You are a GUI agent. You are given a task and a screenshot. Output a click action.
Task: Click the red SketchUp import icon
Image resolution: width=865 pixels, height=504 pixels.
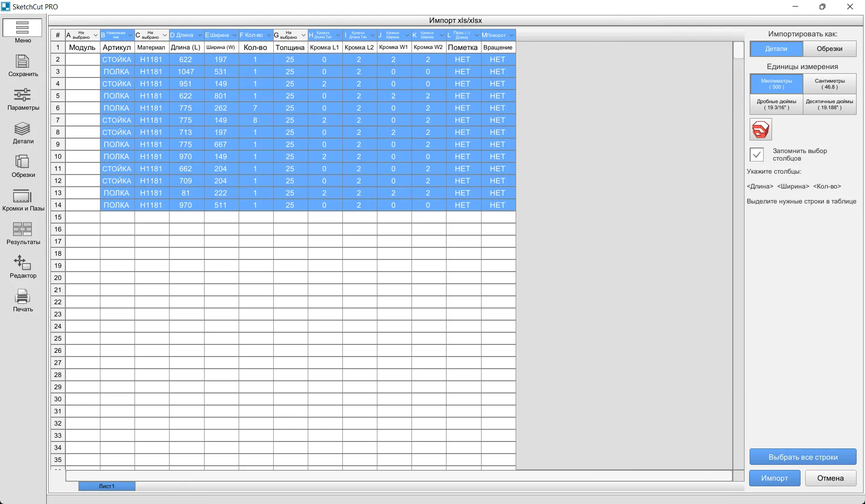760,129
